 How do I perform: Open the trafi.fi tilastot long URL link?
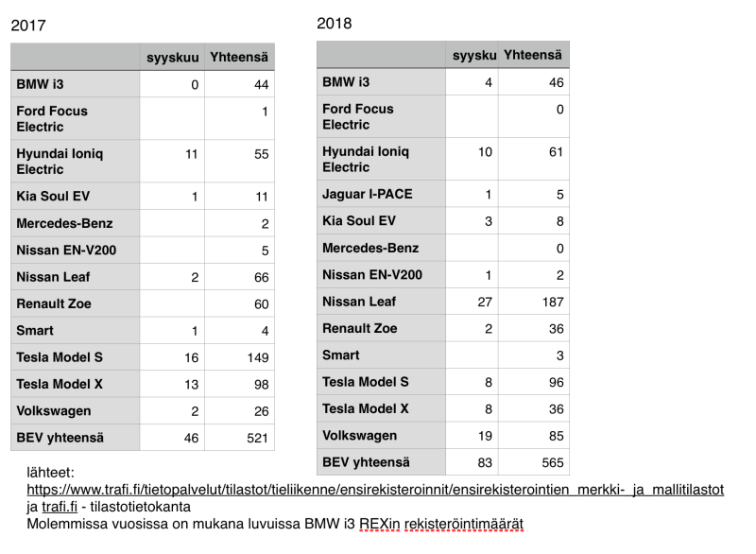click(375, 490)
